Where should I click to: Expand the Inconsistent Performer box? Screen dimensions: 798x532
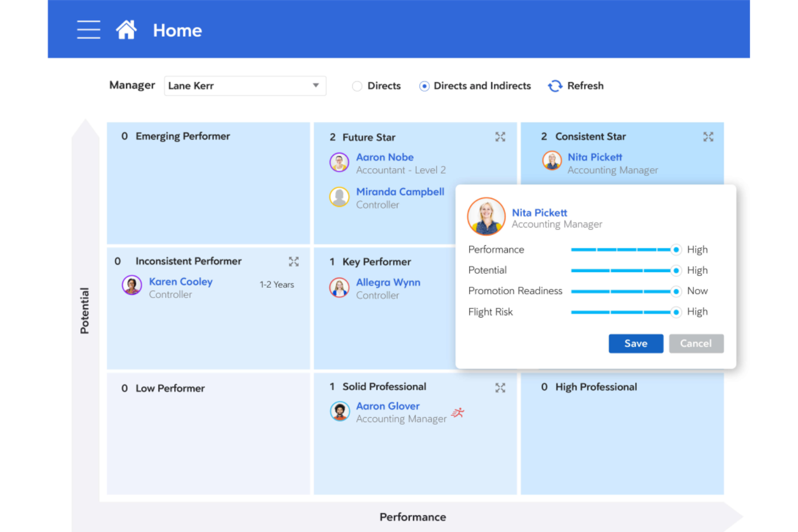pos(293,261)
